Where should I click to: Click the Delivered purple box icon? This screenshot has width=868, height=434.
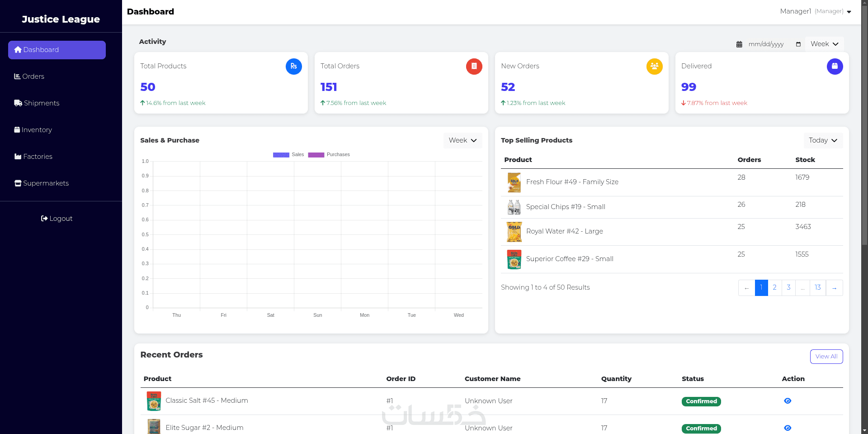[835, 67]
